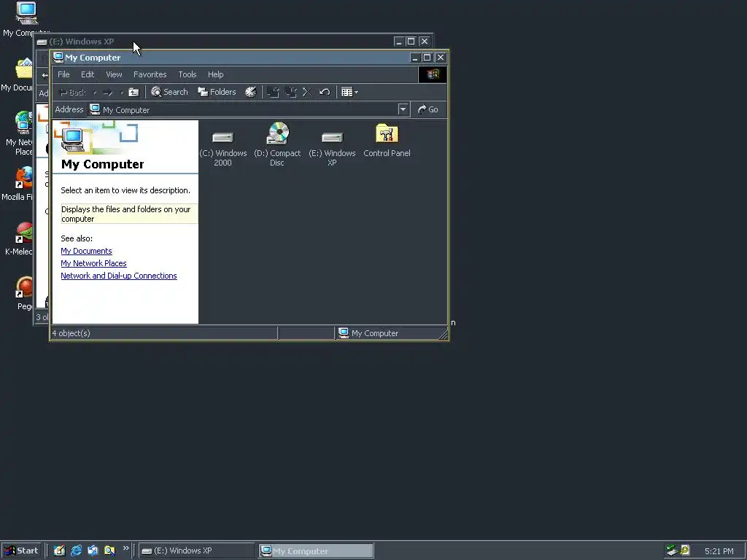
Task: Click the My Computer taskbar button
Action: [317, 551]
